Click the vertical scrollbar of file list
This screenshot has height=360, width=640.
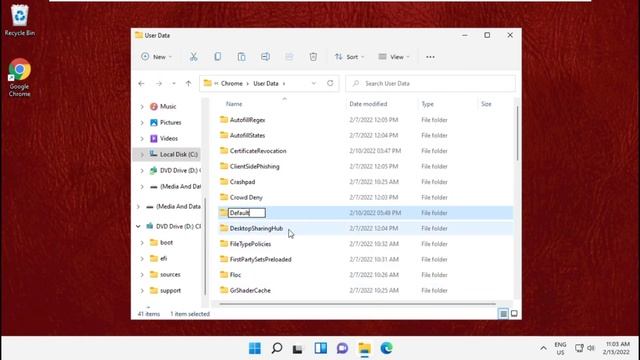pos(517,133)
